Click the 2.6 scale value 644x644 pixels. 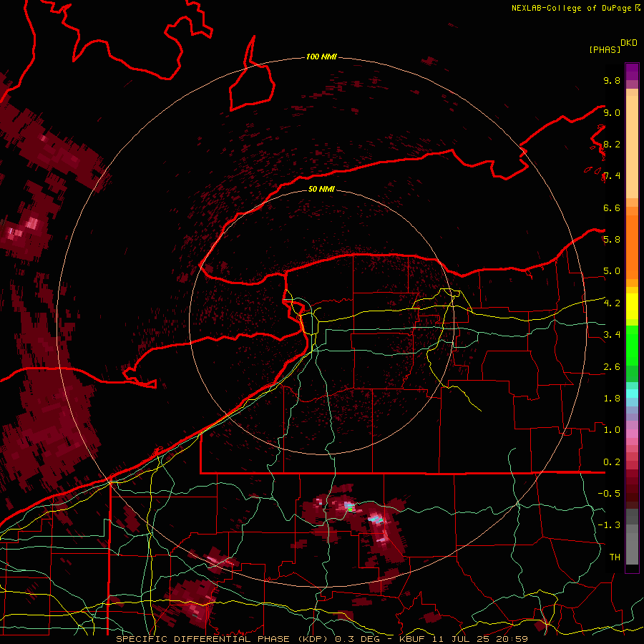612,367
